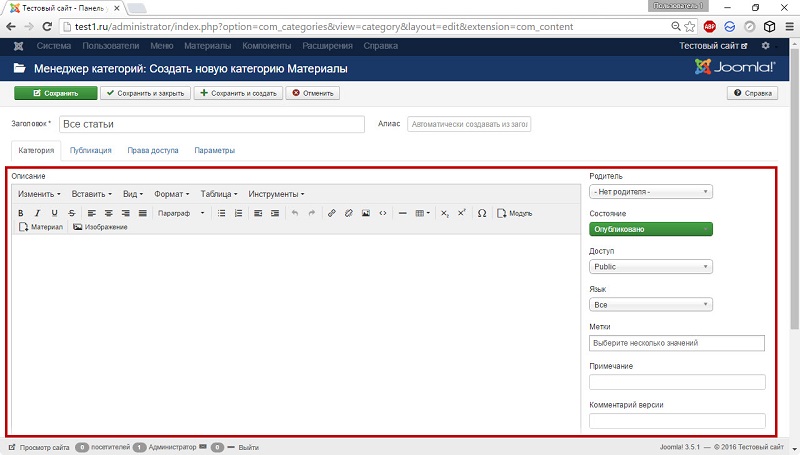Open the settings gear menu
This screenshot has height=455, width=800.
(766, 46)
